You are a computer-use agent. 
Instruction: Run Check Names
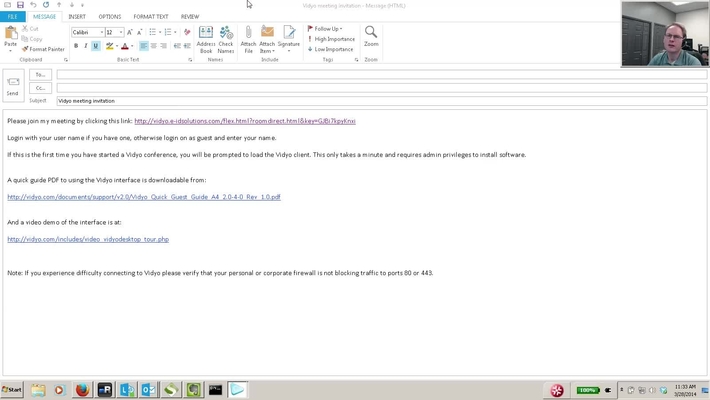point(225,39)
